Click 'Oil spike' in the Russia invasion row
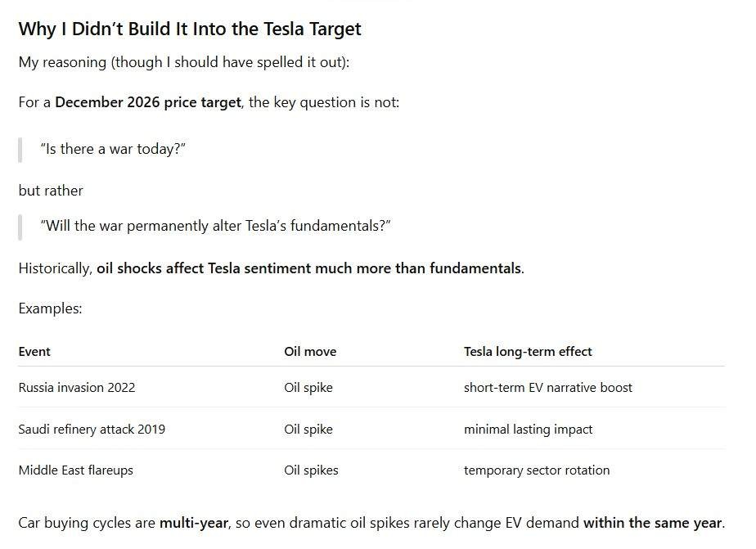Image resolution: width=756 pixels, height=549 pixels. pos(308,388)
